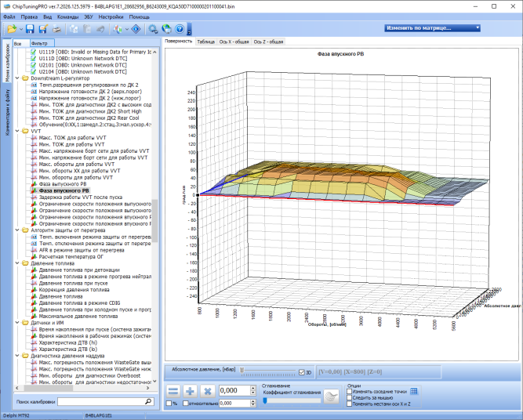Click the Copy toolbar icon

[x=74, y=29]
